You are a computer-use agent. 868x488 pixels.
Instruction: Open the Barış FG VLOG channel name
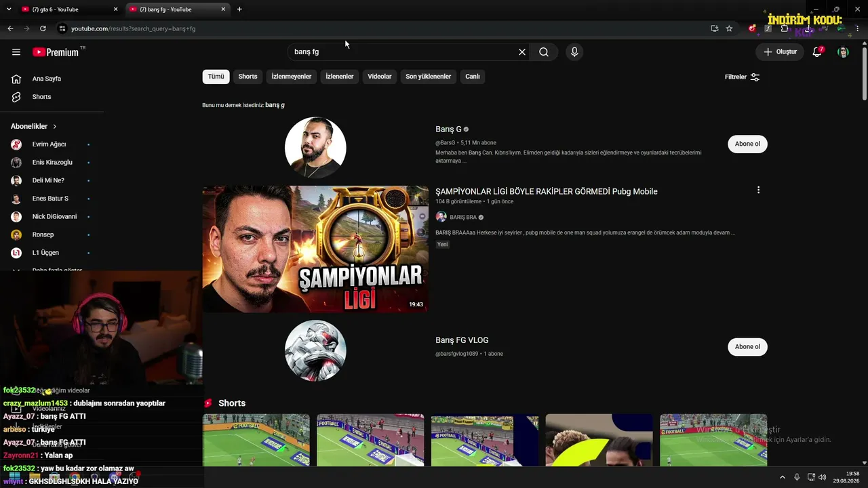tap(462, 340)
